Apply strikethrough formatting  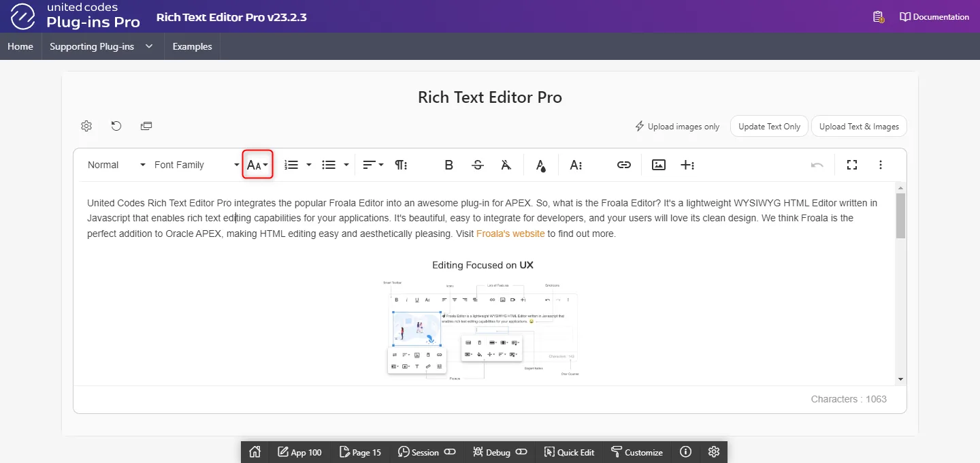click(478, 165)
